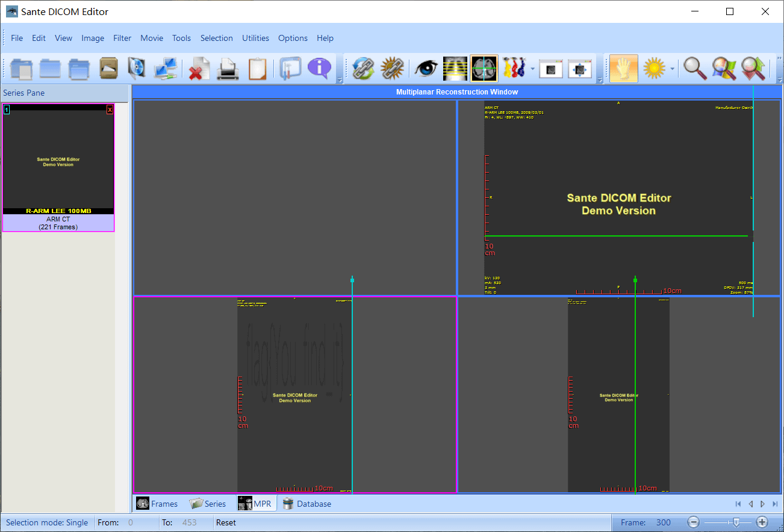Expand first toolbar overflow arrow after info icon
This screenshot has width=784, height=532.
(x=340, y=79)
